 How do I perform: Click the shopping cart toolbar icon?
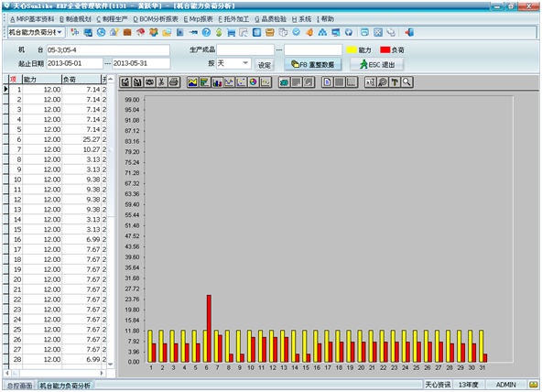click(x=231, y=32)
